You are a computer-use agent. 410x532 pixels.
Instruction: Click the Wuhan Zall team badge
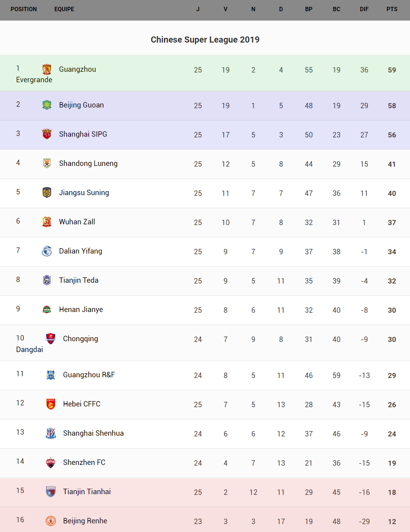pos(47,222)
